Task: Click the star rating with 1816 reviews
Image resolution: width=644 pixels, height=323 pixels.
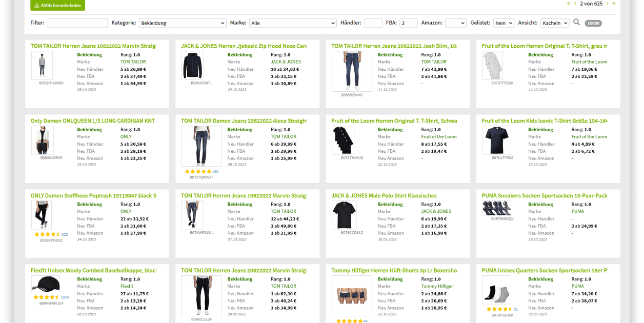Action: [46, 297]
